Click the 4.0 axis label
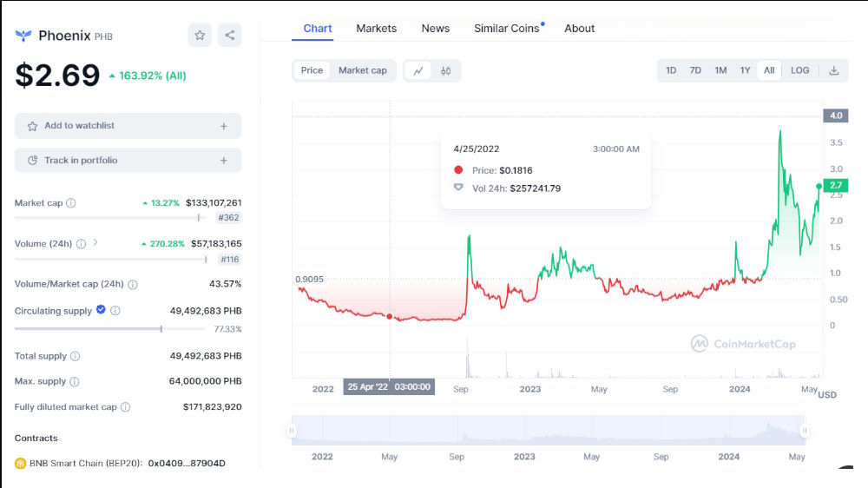Screen dimensions: 868x488 tap(836, 115)
